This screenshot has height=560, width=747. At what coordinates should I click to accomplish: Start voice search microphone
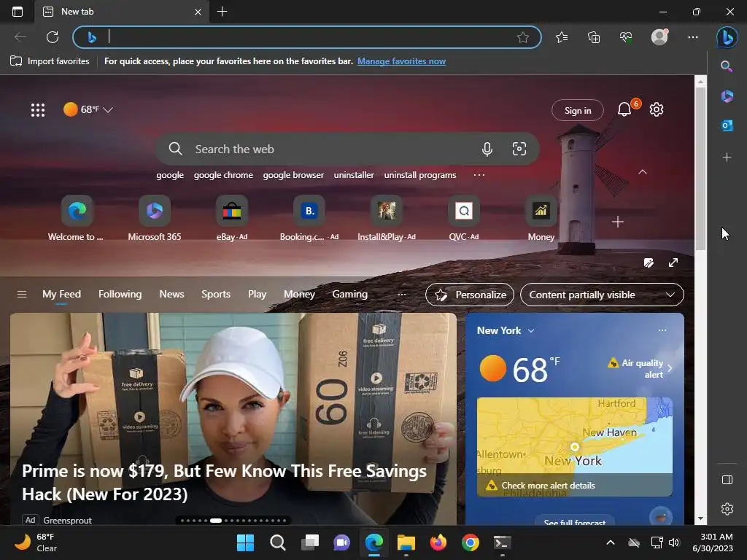pos(487,149)
